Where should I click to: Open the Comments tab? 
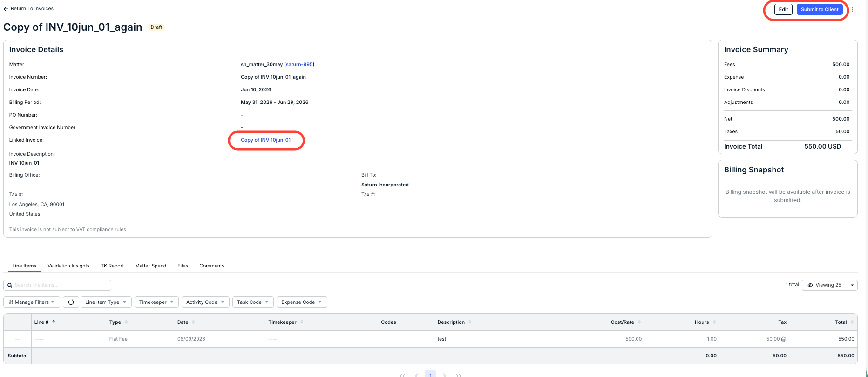tap(212, 266)
